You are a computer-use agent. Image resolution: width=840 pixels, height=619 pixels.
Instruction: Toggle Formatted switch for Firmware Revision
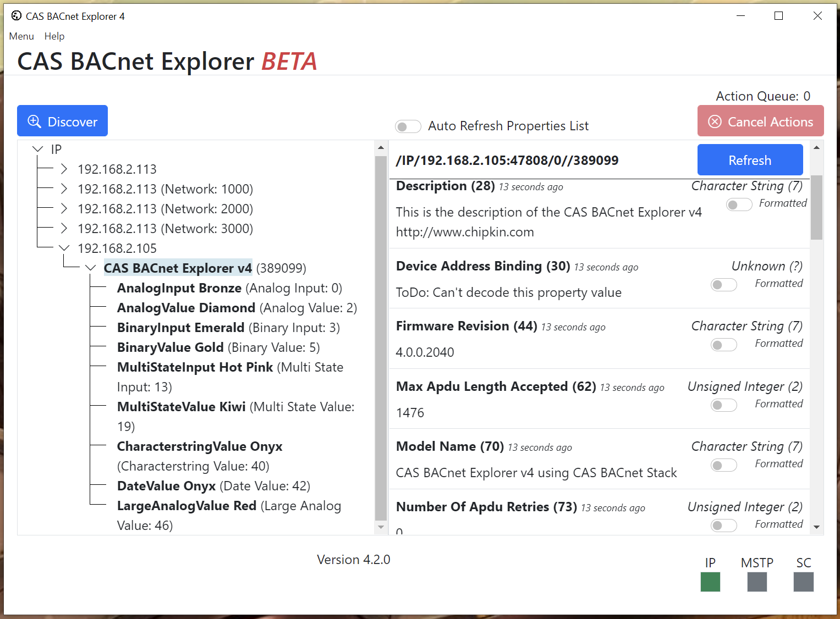tap(724, 345)
